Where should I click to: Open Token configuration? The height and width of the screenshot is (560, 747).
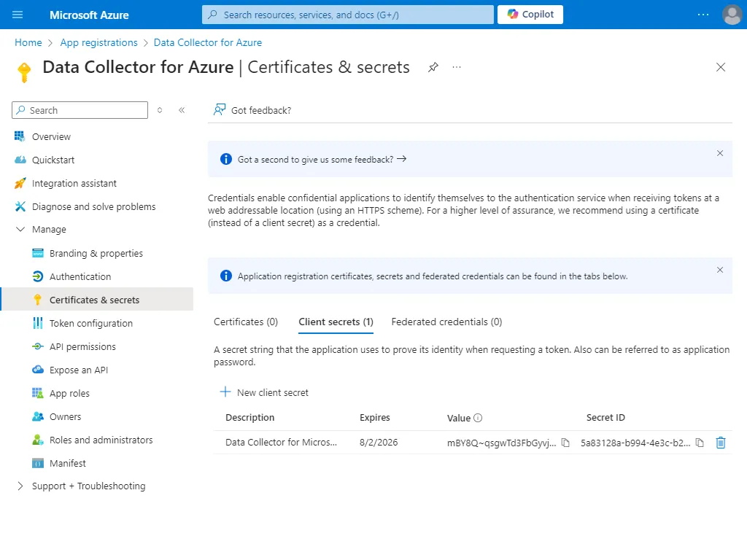pos(91,323)
